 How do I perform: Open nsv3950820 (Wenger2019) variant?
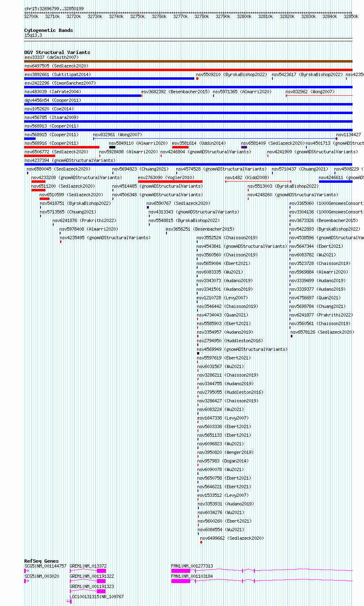(x=226, y=452)
